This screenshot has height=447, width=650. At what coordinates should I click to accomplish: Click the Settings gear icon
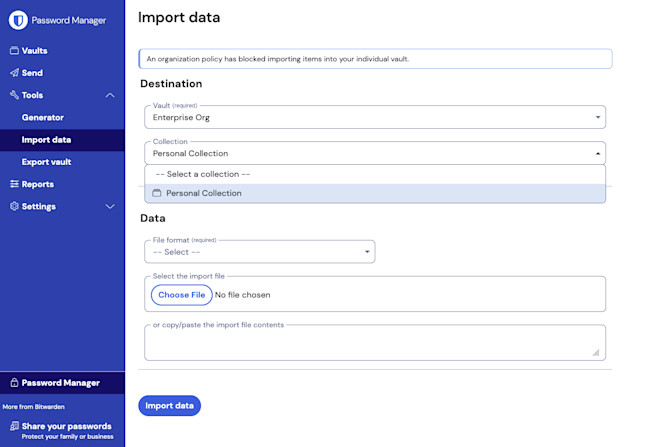click(14, 206)
